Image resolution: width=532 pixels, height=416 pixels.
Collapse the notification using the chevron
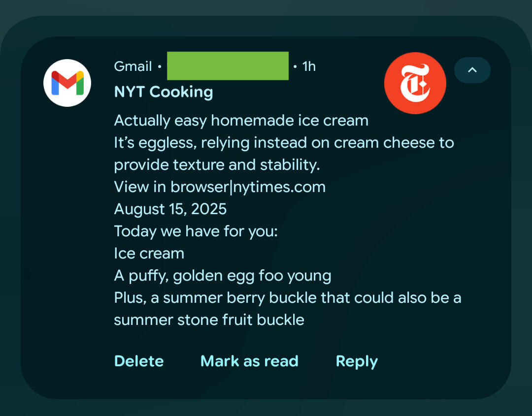(x=472, y=70)
